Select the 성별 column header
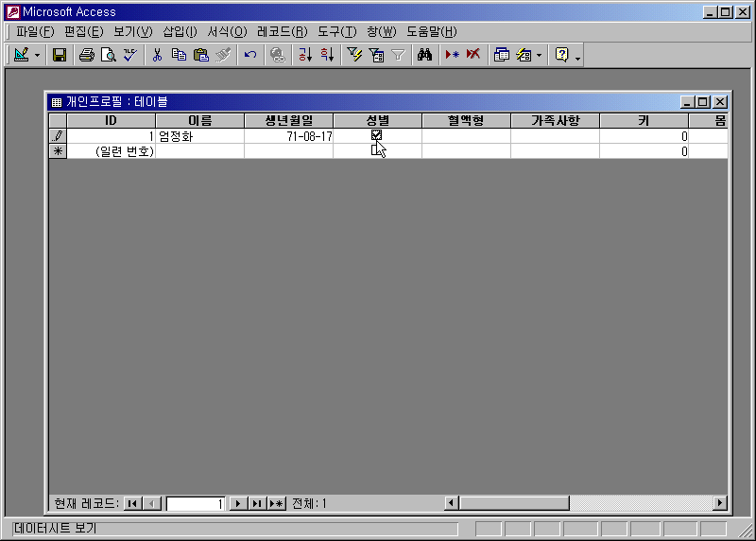Viewport: 756px width, 541px height. coord(377,121)
